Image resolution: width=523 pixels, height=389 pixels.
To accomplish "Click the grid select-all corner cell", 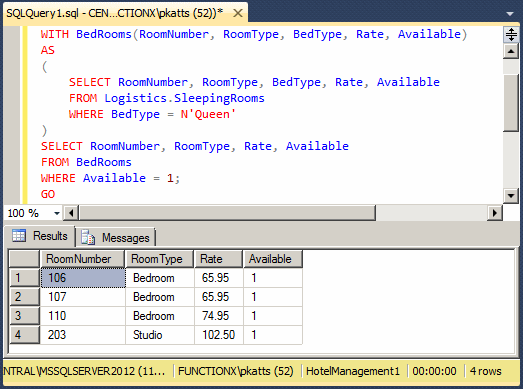I will point(24,259).
